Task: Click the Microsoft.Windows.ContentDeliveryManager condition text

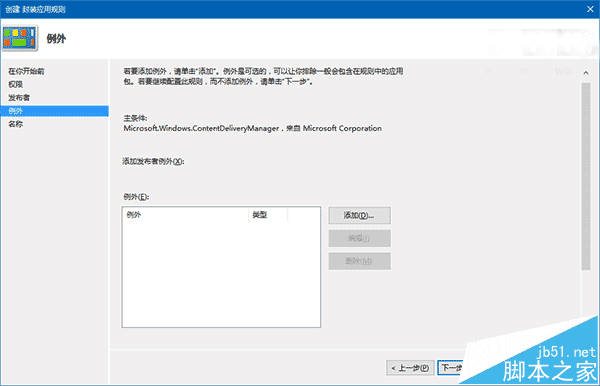Action: pyautogui.click(x=253, y=129)
